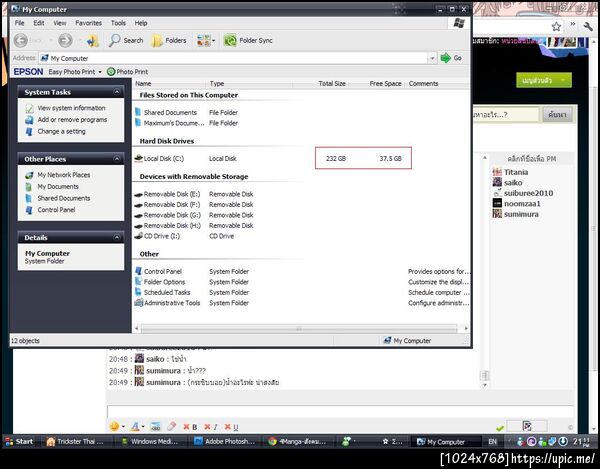Click the horizontal scrollbar in file list
Viewport: 600px width, 469px height.
point(299,329)
